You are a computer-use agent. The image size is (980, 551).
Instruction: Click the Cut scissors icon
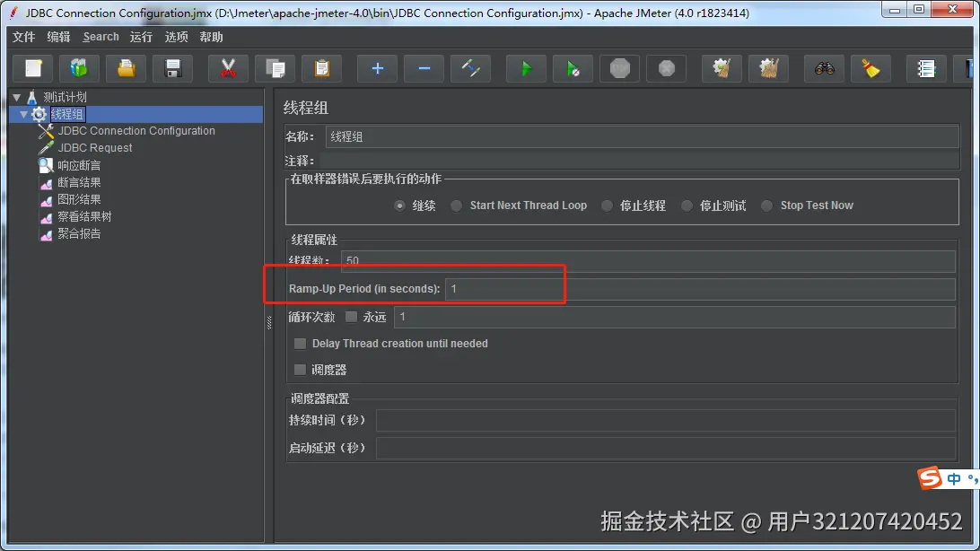coord(228,68)
